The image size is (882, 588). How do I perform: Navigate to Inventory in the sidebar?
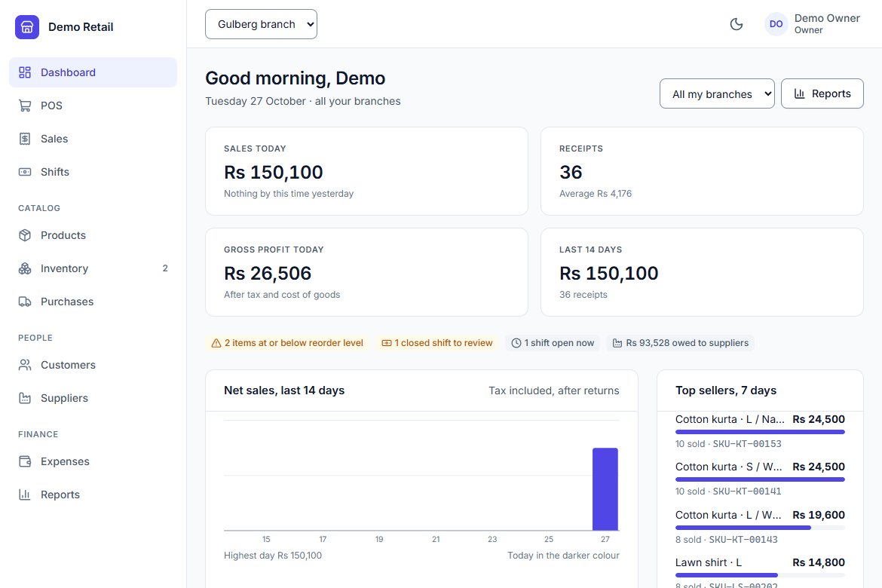pyautogui.click(x=93, y=268)
